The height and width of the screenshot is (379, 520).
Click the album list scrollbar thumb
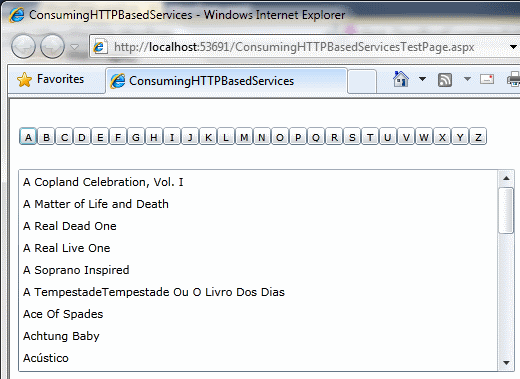coord(506,210)
